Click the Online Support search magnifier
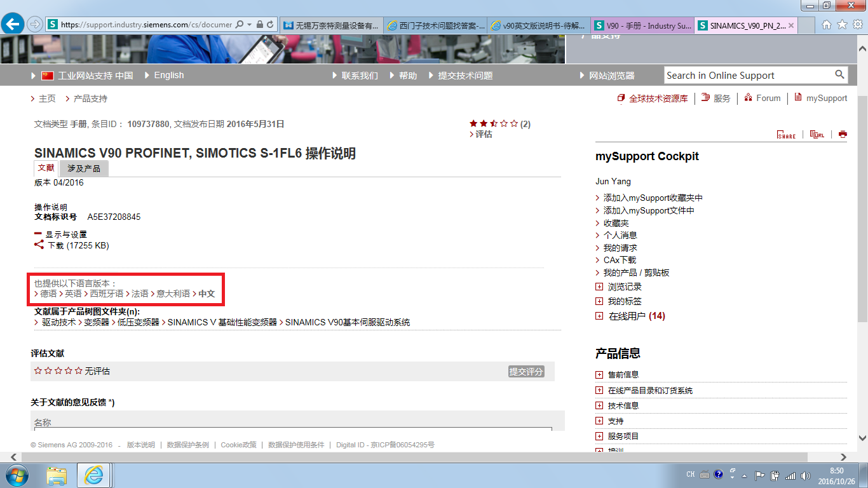868x488 pixels. [x=839, y=75]
